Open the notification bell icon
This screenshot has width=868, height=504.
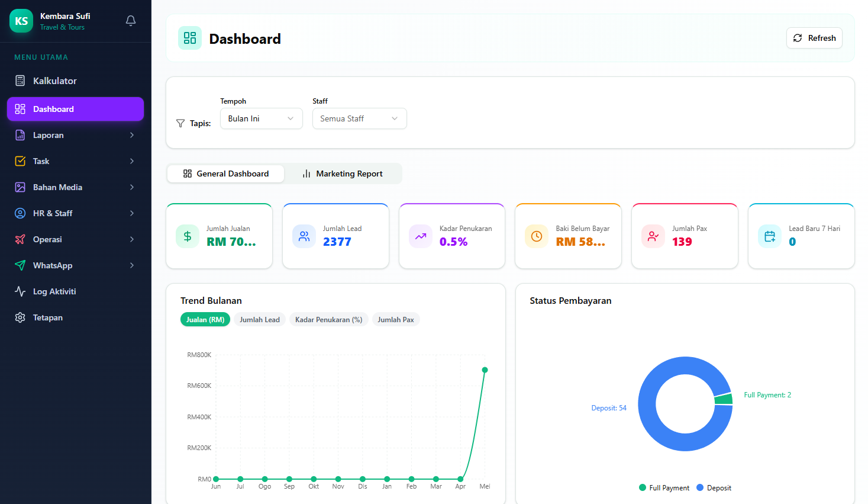(131, 21)
